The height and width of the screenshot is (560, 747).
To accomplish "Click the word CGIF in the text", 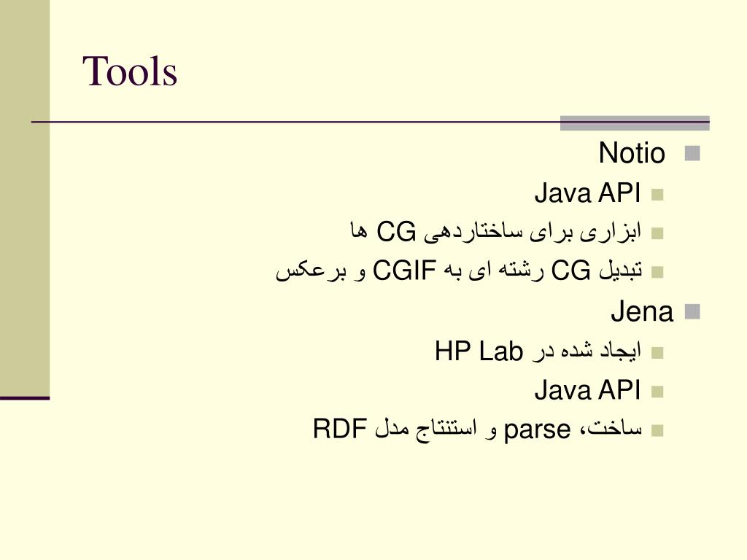I will click(x=404, y=271).
